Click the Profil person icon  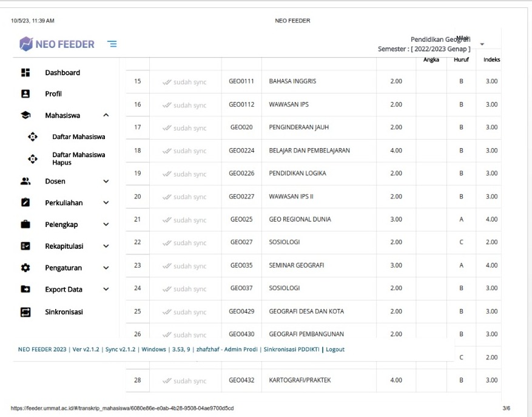25,94
